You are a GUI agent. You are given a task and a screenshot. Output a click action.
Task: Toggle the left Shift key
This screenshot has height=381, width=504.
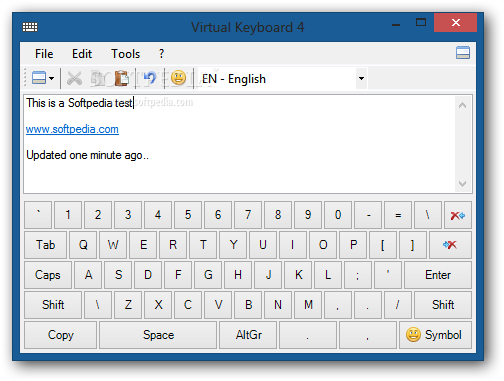tap(53, 305)
